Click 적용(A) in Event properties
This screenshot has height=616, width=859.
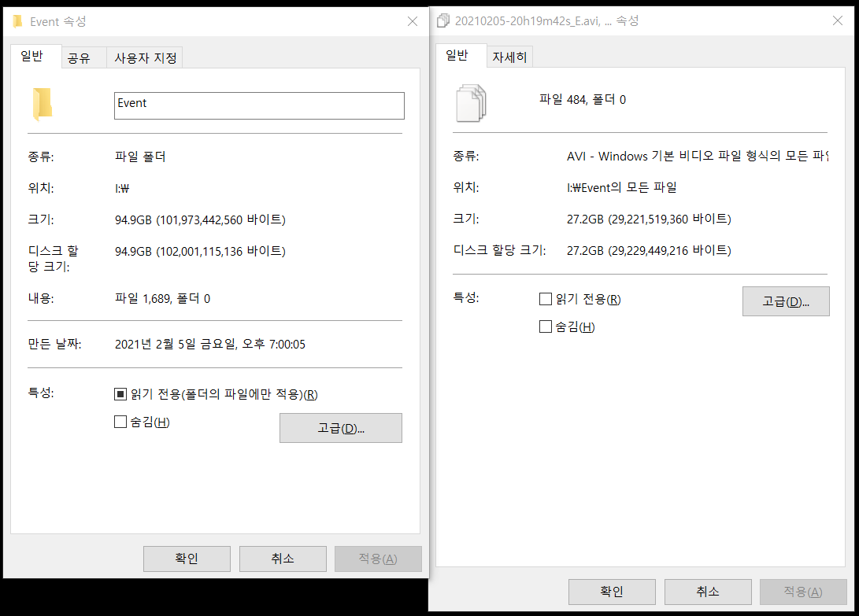(378, 559)
